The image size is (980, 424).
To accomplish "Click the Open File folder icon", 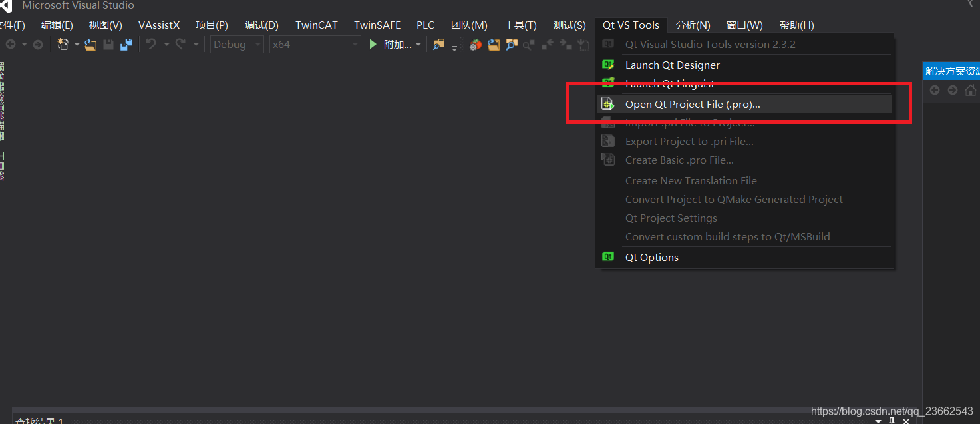I will (90, 45).
